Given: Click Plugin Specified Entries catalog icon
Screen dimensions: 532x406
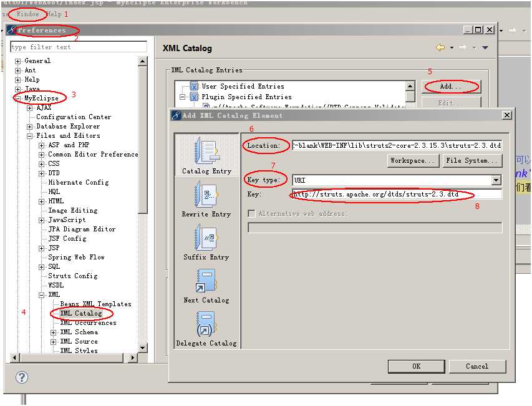Looking at the screenshot, I should [x=194, y=97].
